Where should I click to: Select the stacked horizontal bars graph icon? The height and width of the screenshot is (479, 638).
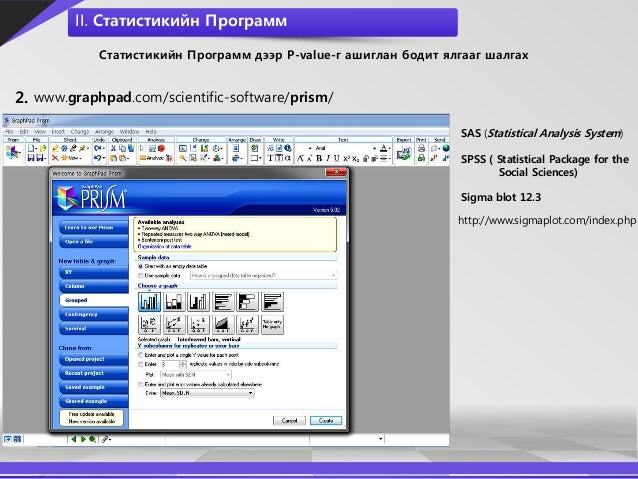tap(248, 302)
